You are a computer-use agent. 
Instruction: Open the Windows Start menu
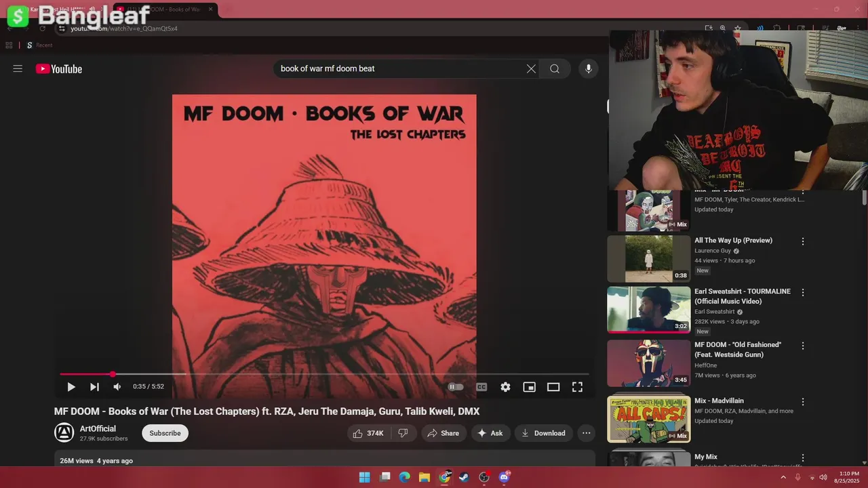click(364, 477)
